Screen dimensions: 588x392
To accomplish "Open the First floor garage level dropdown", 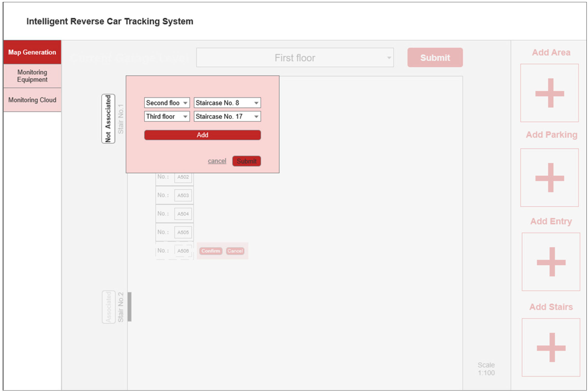I will (x=295, y=58).
